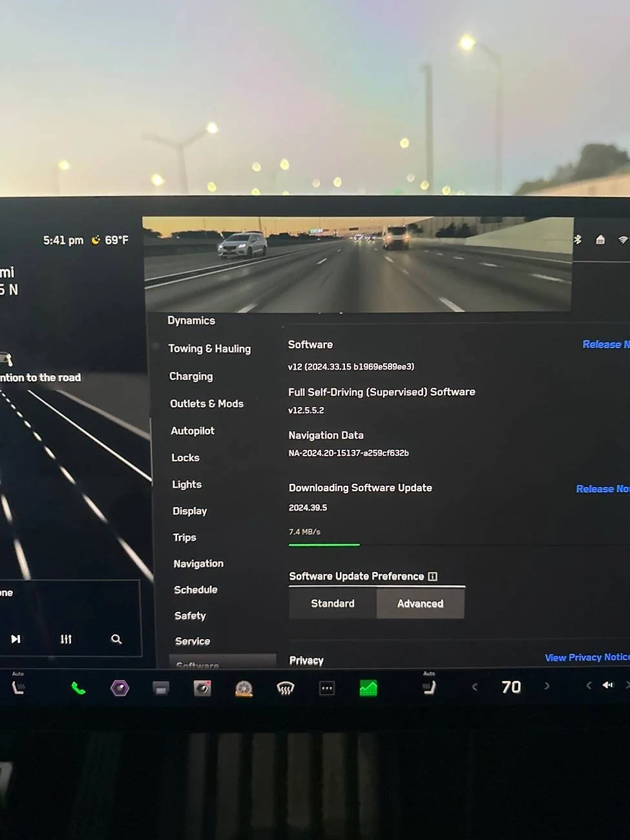630x840 pixels.
Task: Tap the Privacy section heading
Action: click(306, 660)
